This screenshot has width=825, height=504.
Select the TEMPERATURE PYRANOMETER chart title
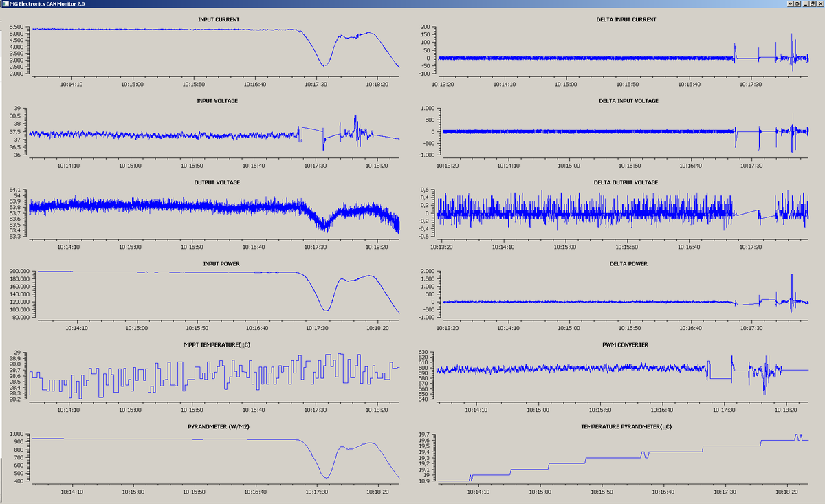pos(626,426)
